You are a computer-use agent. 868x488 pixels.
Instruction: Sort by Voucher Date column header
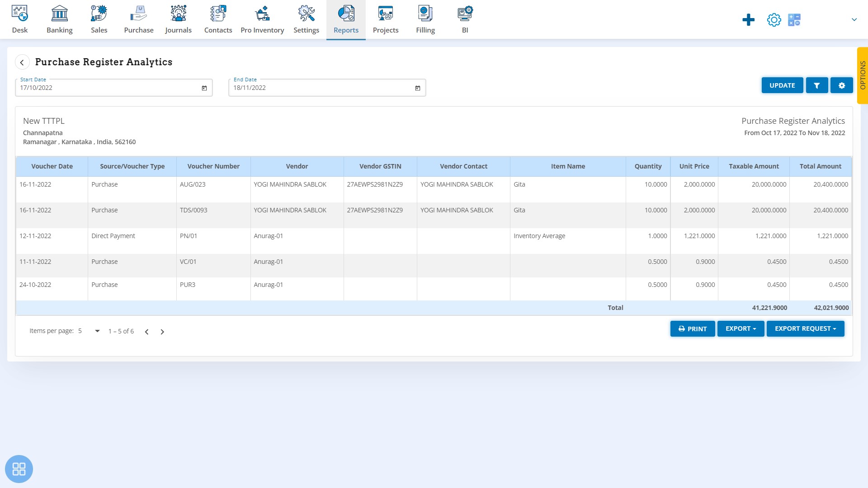(x=52, y=166)
